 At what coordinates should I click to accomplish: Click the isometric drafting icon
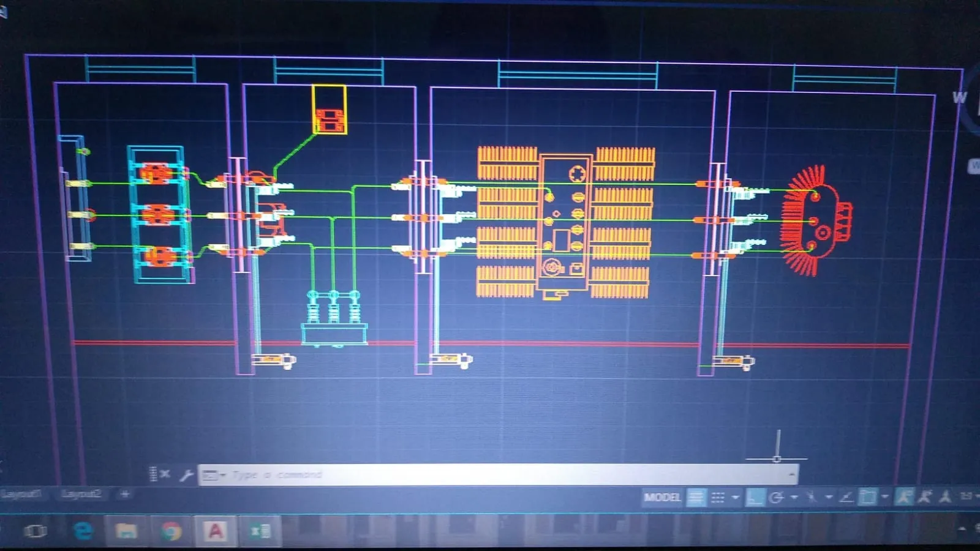[812, 497]
